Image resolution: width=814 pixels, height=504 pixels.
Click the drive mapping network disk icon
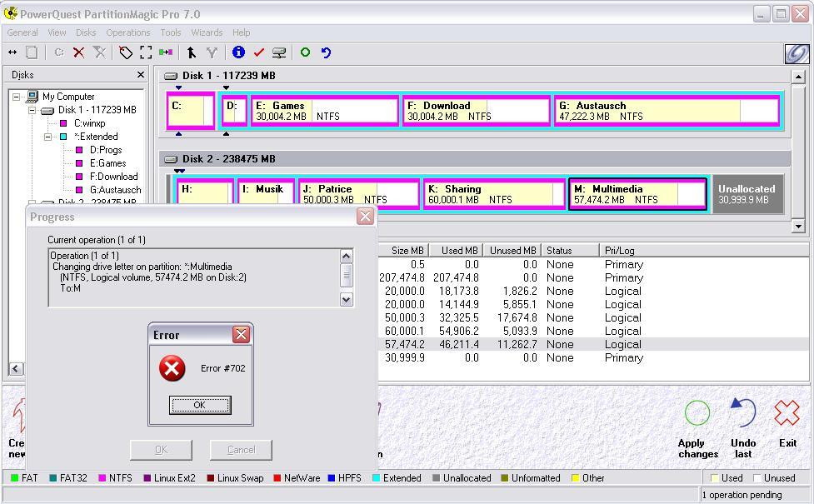[x=279, y=52]
